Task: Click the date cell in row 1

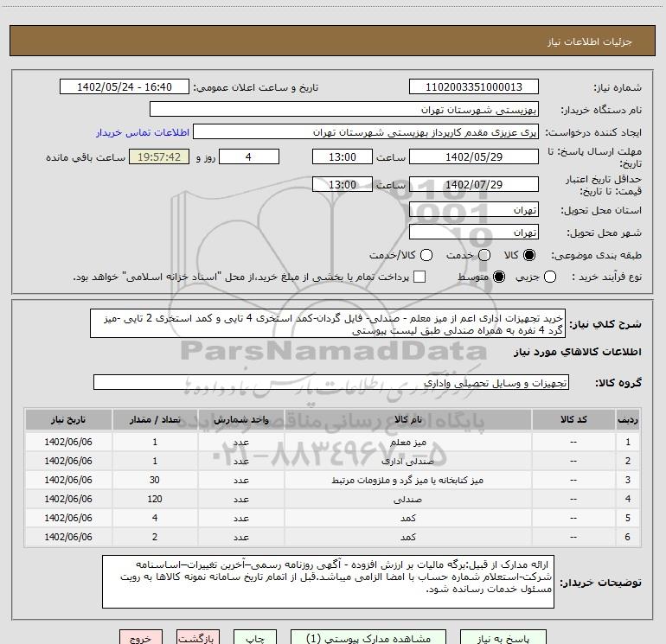Action: point(68,442)
